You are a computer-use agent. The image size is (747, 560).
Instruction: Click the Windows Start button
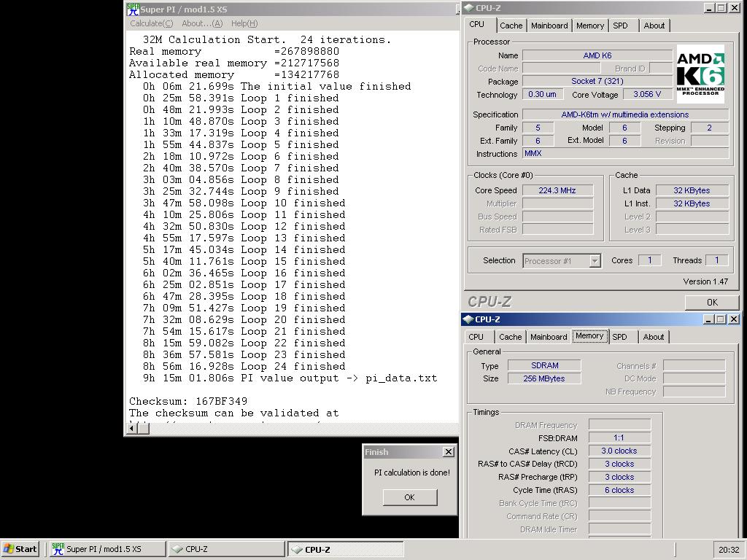[20, 549]
